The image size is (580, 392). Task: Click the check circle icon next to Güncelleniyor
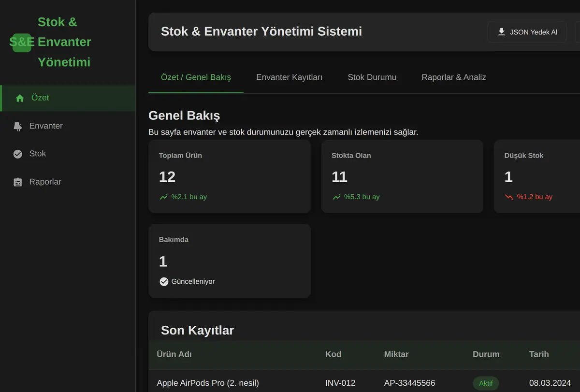pyautogui.click(x=164, y=281)
